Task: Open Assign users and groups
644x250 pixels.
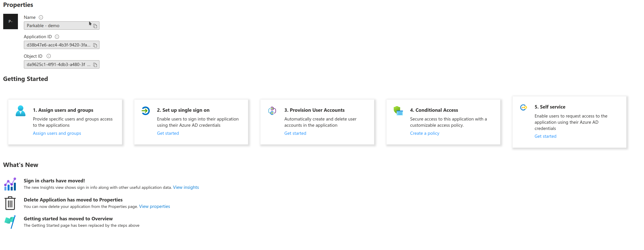Action: click(x=57, y=133)
